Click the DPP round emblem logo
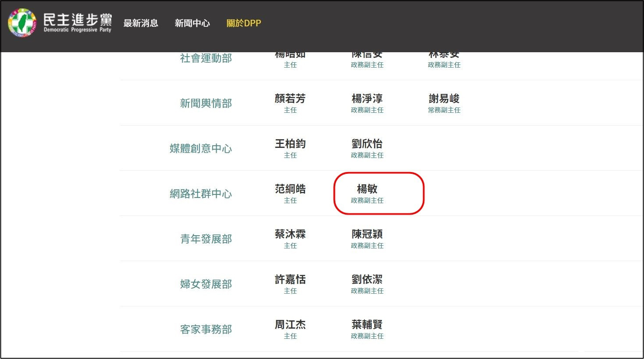This screenshot has height=359, width=644. pos(22,23)
